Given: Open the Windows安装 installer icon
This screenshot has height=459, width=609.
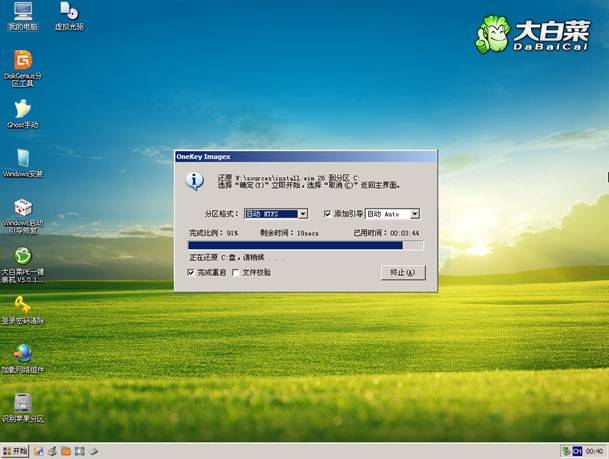Looking at the screenshot, I should pyautogui.click(x=21, y=158).
